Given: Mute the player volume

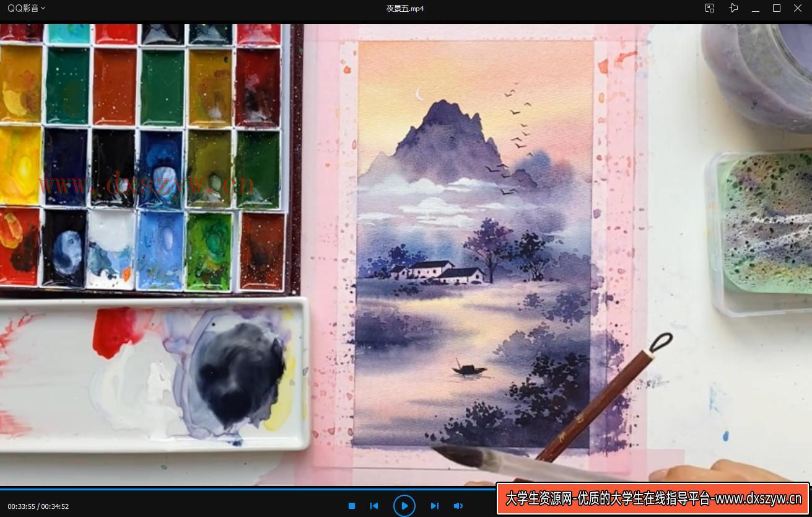Looking at the screenshot, I should [x=458, y=506].
